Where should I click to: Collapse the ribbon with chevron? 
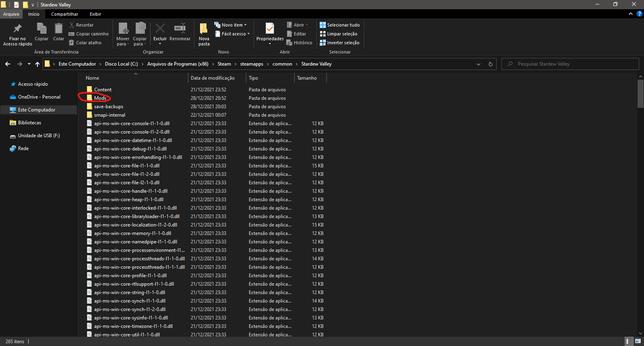tap(631, 14)
